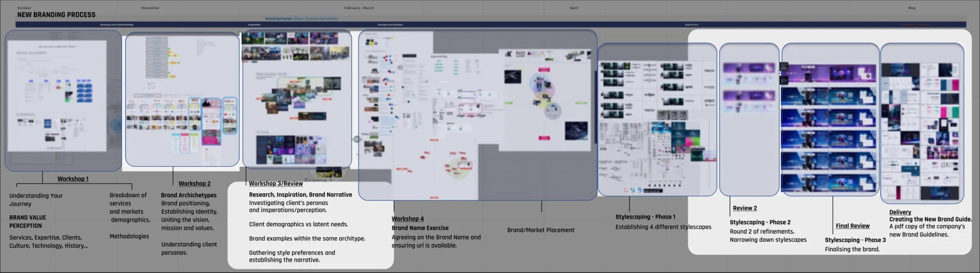
Task: Select the Understanding Your Journey text
Action: pos(36,199)
